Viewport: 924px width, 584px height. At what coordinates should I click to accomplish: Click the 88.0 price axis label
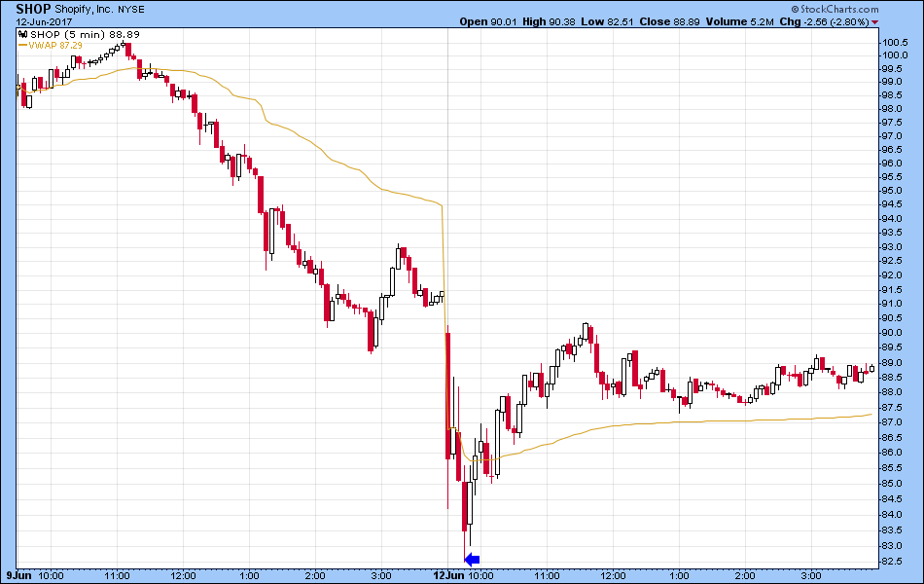[892, 392]
